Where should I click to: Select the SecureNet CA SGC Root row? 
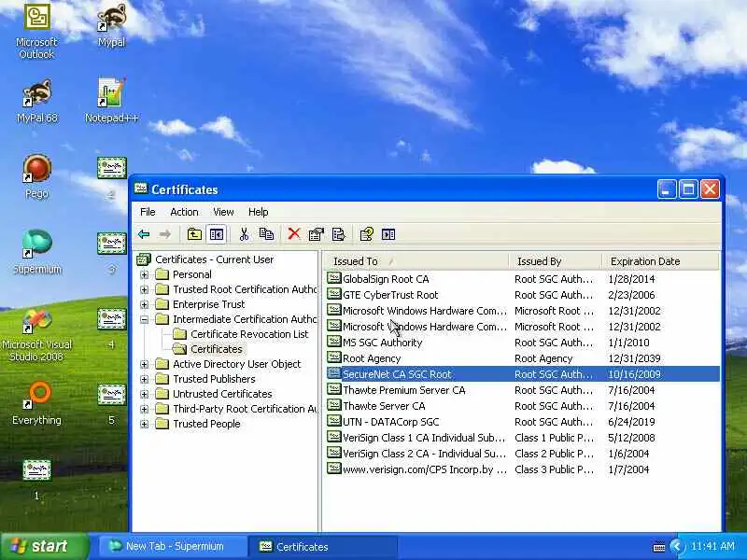(522, 374)
